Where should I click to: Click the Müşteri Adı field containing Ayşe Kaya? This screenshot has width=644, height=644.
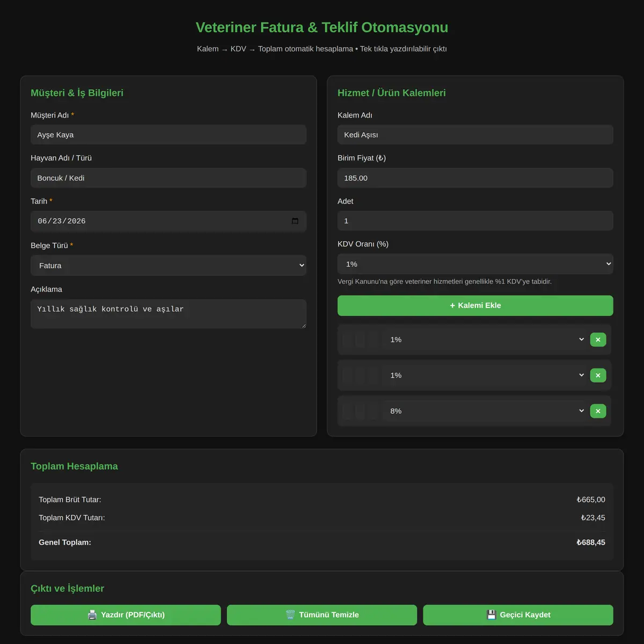coord(169,135)
